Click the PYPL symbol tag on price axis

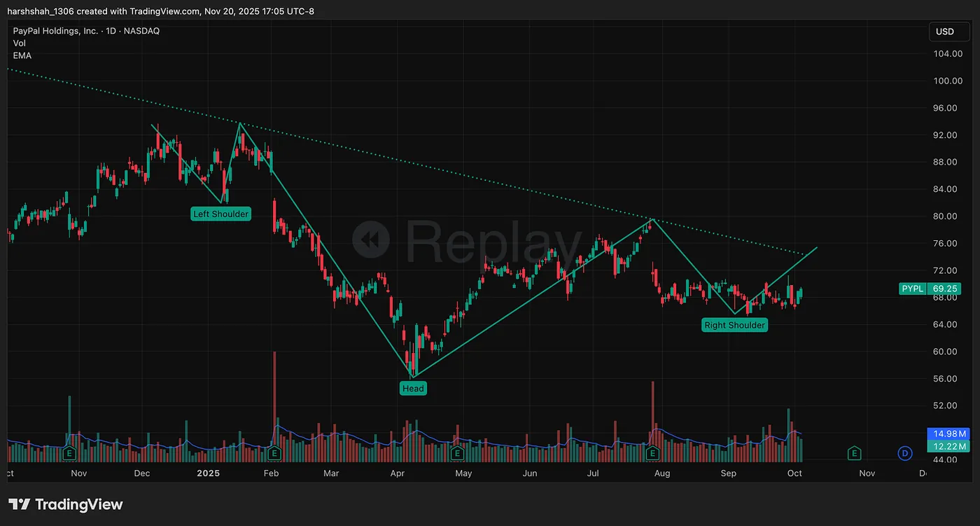(x=912, y=289)
